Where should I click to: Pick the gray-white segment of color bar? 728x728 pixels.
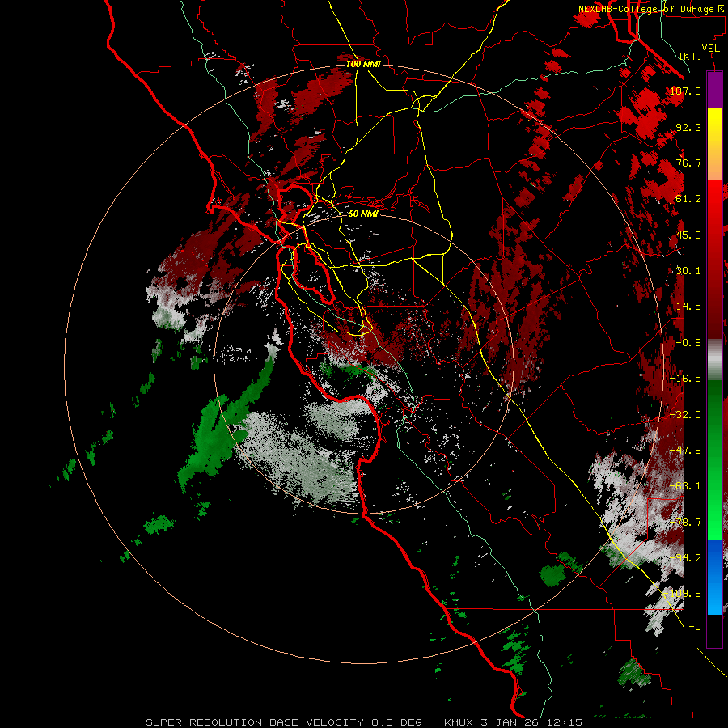point(714,360)
